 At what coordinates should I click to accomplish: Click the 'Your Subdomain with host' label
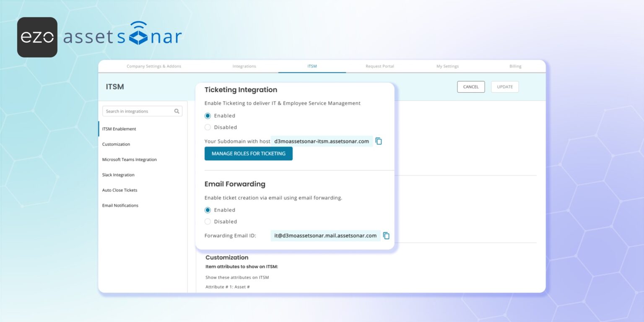tap(237, 141)
